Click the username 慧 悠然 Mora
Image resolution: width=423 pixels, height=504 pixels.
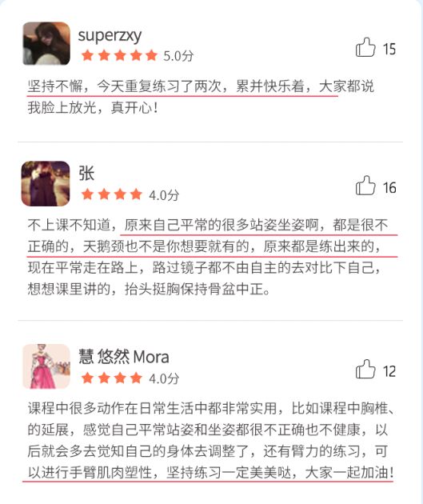pyautogui.click(x=124, y=357)
